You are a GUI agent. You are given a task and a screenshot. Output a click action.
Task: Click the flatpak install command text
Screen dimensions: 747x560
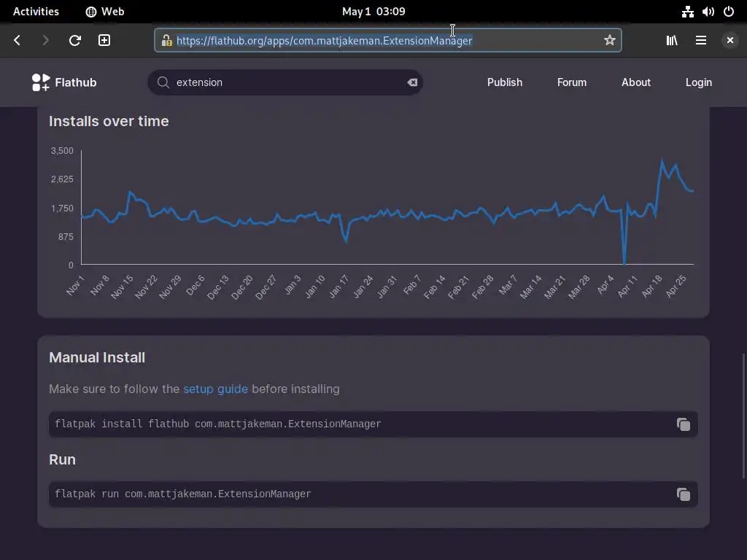[217, 424]
